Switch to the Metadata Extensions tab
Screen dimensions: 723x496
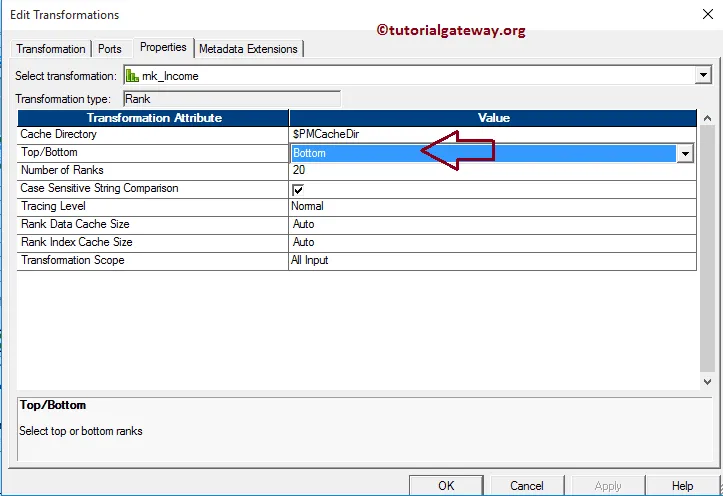248,49
